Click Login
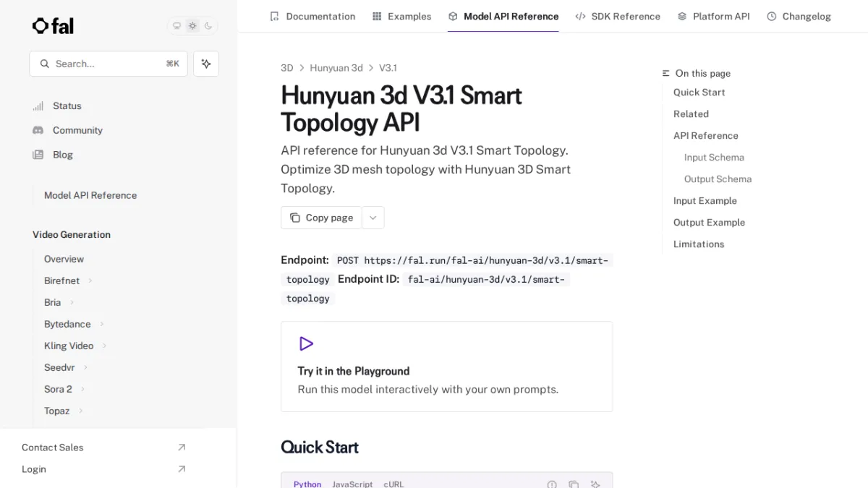 (x=34, y=469)
